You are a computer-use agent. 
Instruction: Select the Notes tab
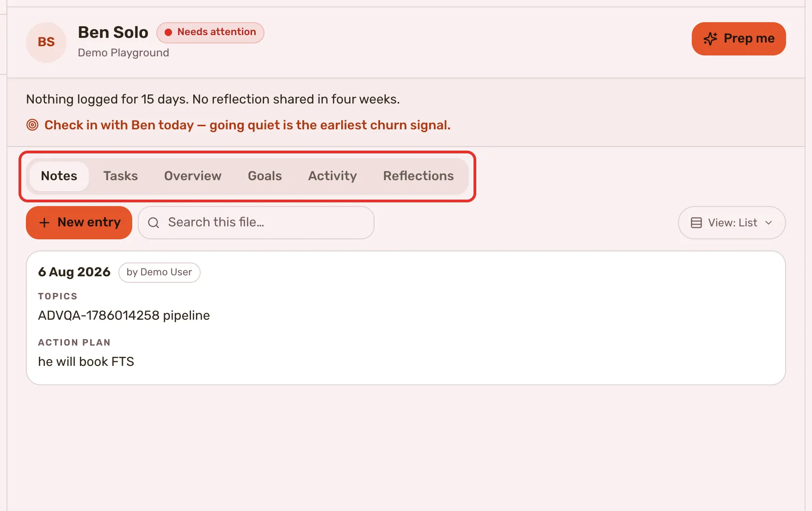pos(59,176)
